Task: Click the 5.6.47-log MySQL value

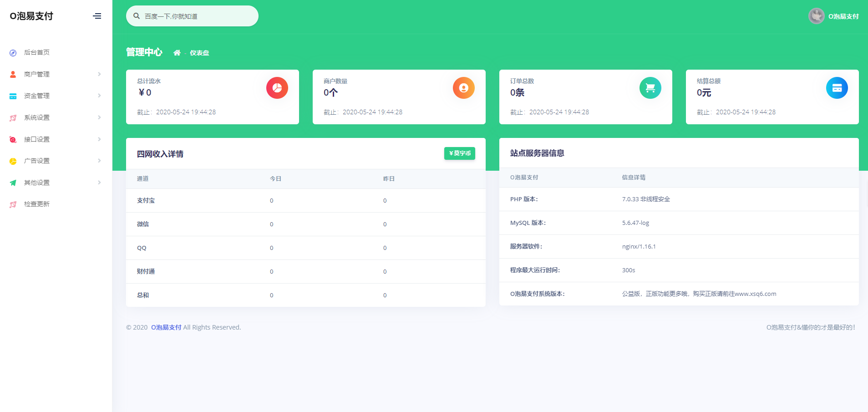Action: coord(635,223)
